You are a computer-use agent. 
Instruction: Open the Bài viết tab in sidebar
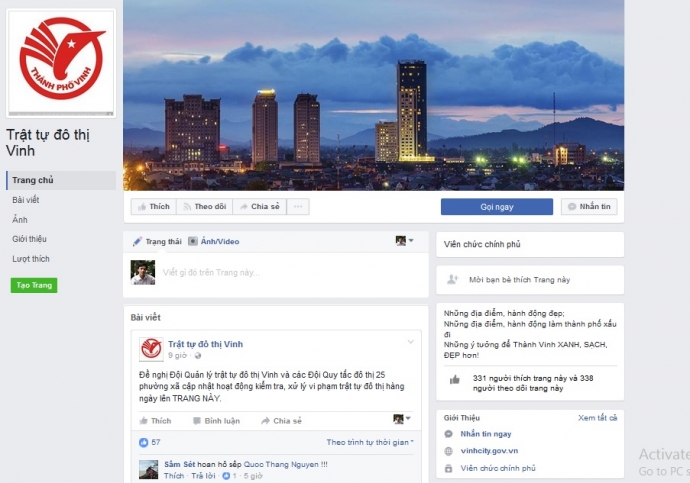coord(26,200)
